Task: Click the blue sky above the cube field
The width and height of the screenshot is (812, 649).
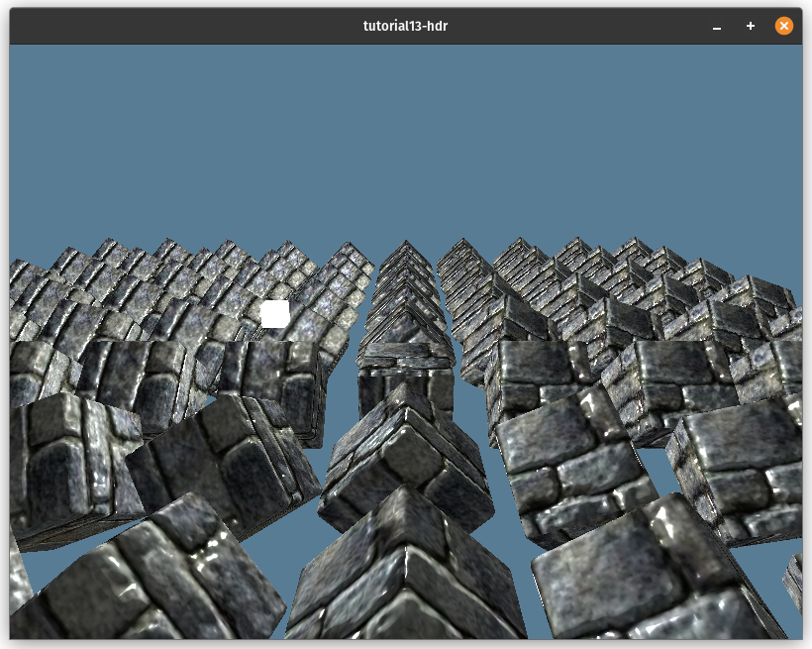Action: [x=406, y=139]
